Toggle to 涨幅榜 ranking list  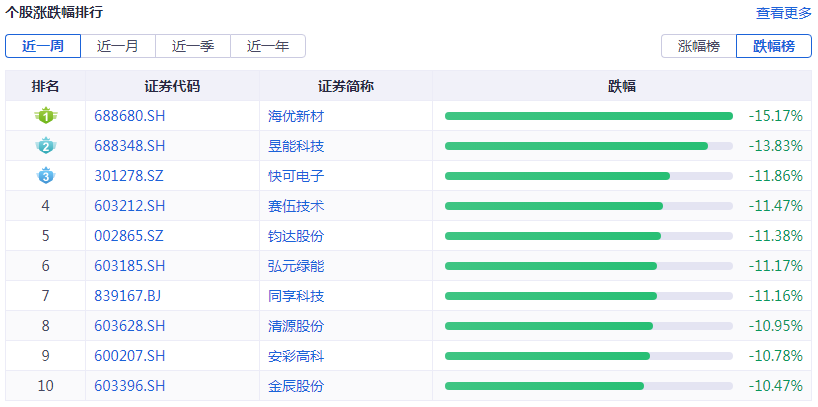click(x=698, y=46)
